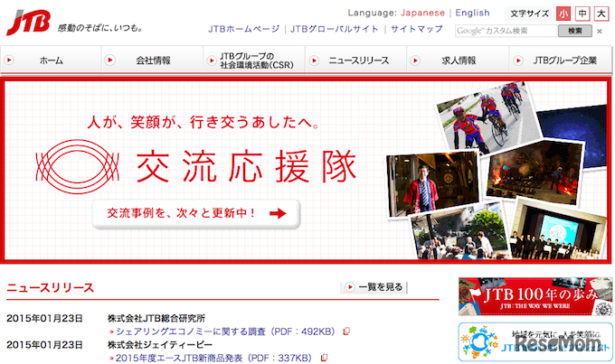Click new-window icon after 337KB link
The image size is (615, 364).
click(x=324, y=358)
